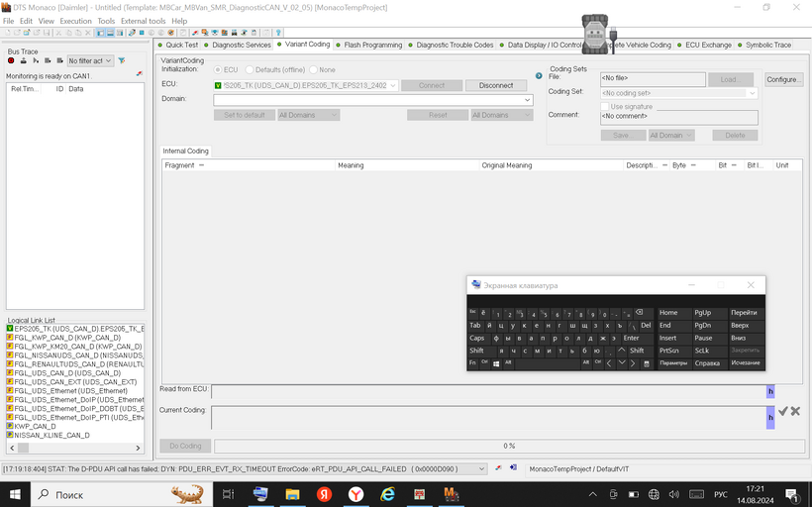Click the pin icon next to monitoring status
812x507 pixels.
(140, 74)
